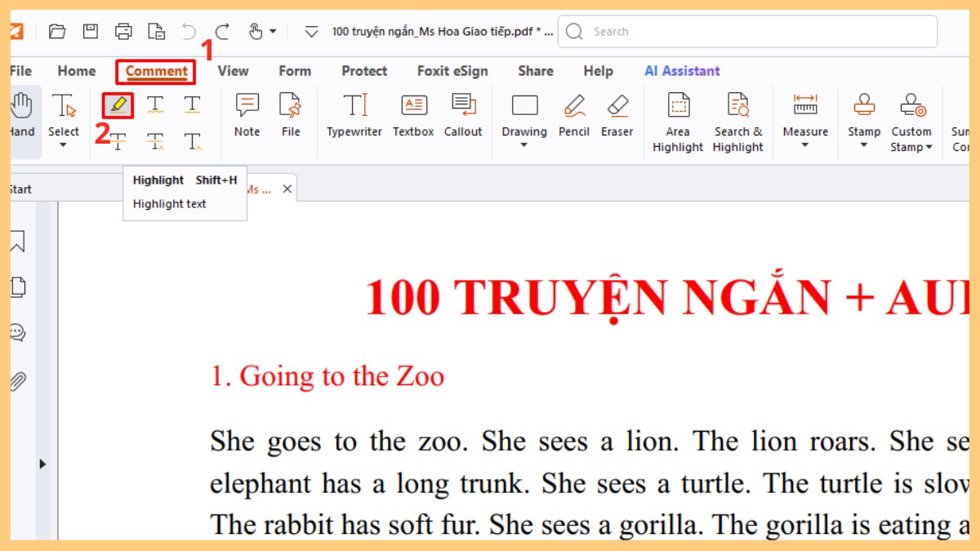
Task: Open the Measure dropdown menu
Action: [805, 145]
